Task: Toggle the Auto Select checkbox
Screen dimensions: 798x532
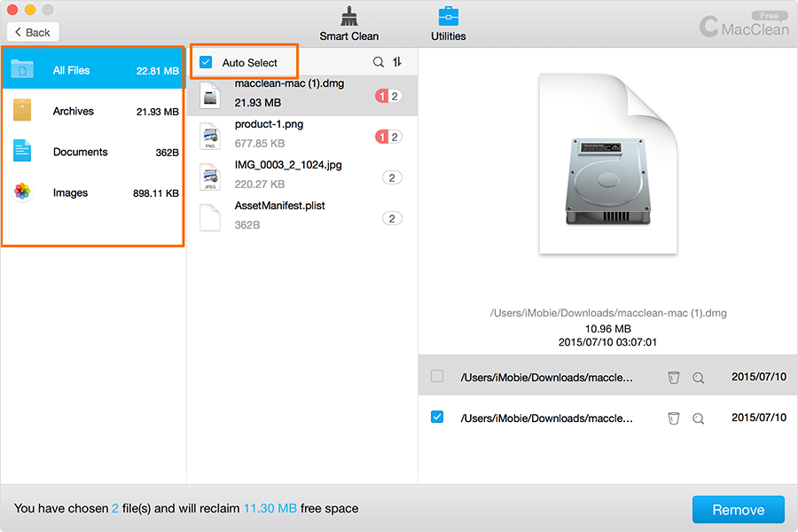Action: click(x=206, y=63)
